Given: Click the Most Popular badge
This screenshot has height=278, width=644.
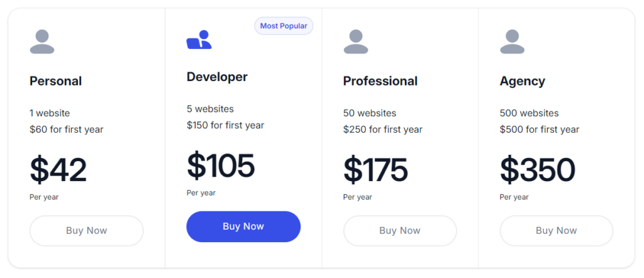Looking at the screenshot, I should [x=284, y=26].
